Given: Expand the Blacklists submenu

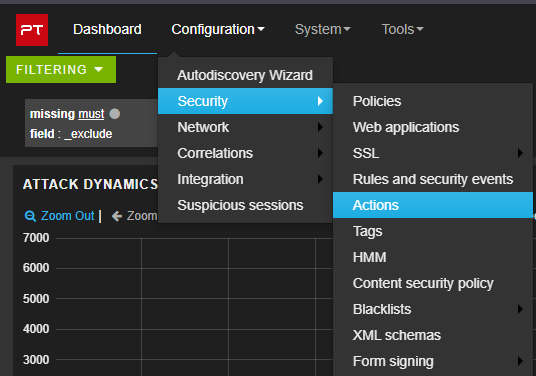Looking at the screenshot, I should (433, 309).
